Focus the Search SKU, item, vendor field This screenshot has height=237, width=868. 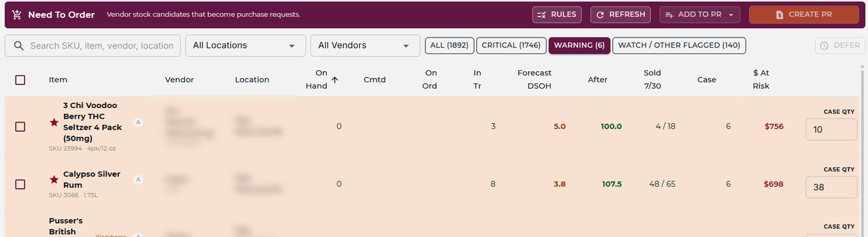pyautogui.click(x=93, y=45)
